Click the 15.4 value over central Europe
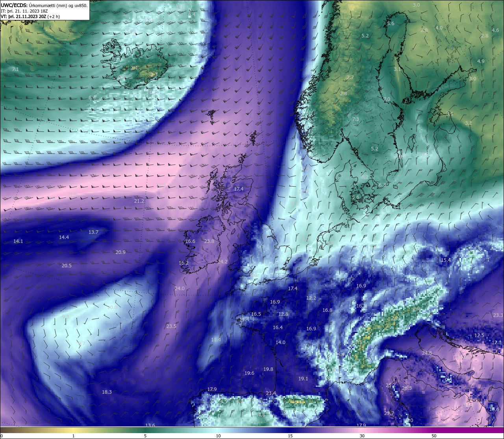 [x=445, y=260]
